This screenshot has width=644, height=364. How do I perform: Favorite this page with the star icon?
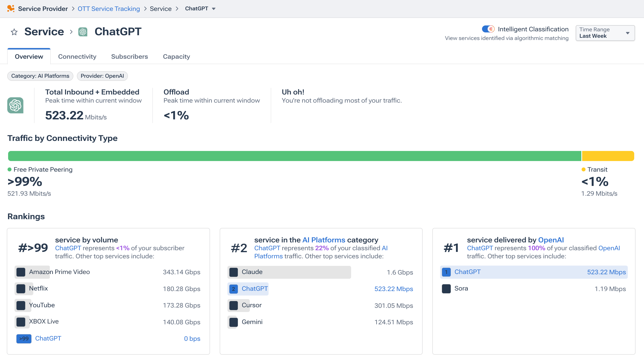pyautogui.click(x=14, y=32)
